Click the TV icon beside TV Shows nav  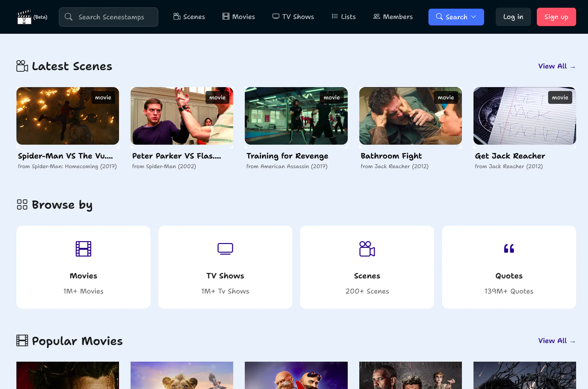[x=276, y=16]
